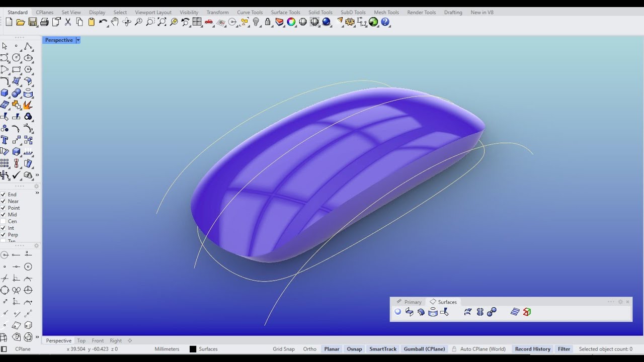644x362 pixels.
Task: Expand the osnap panel double-arrow beside End
Action: point(37,193)
